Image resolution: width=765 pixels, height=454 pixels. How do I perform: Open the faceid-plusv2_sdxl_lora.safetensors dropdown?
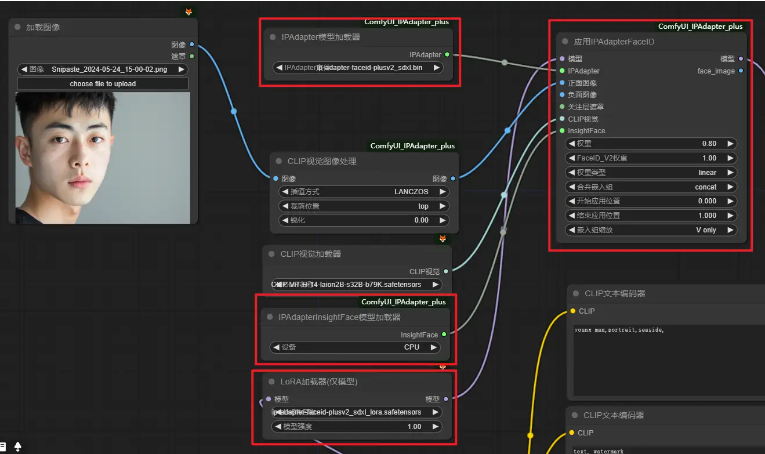(x=356, y=412)
